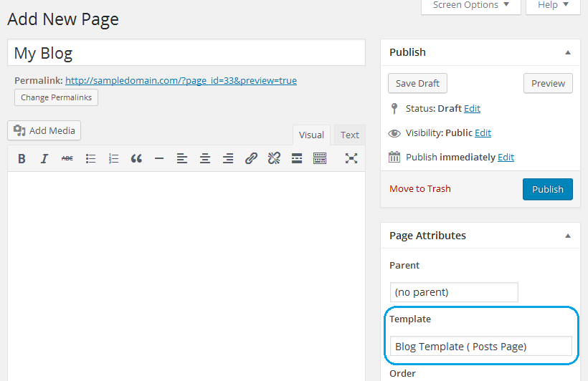Click the page title field "My Blog"
588x381 pixels.
click(x=186, y=53)
